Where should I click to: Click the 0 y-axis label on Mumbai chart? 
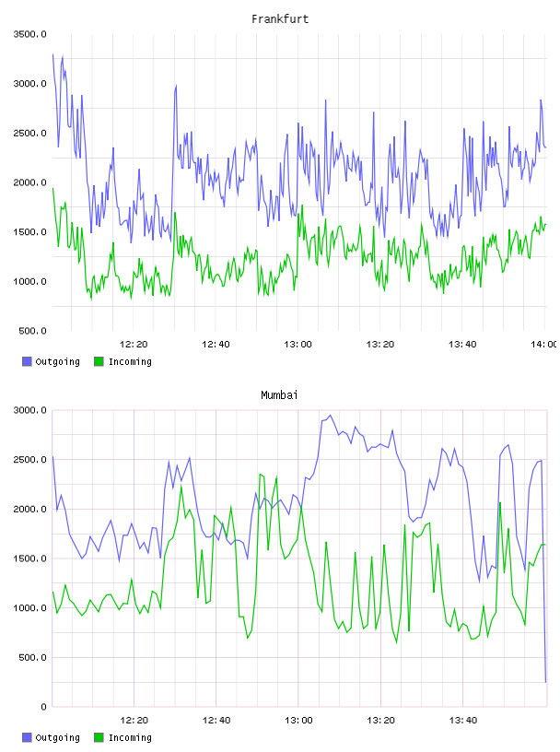[43, 707]
